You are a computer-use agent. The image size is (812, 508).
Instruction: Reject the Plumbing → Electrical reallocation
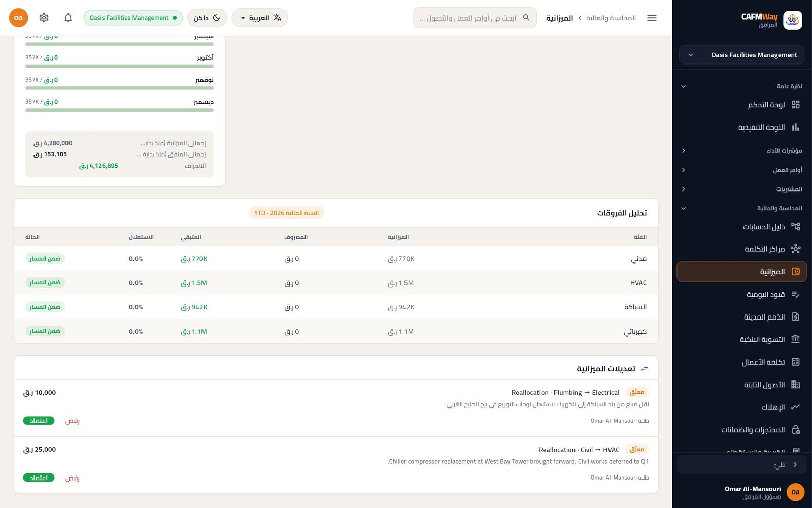[73, 421]
